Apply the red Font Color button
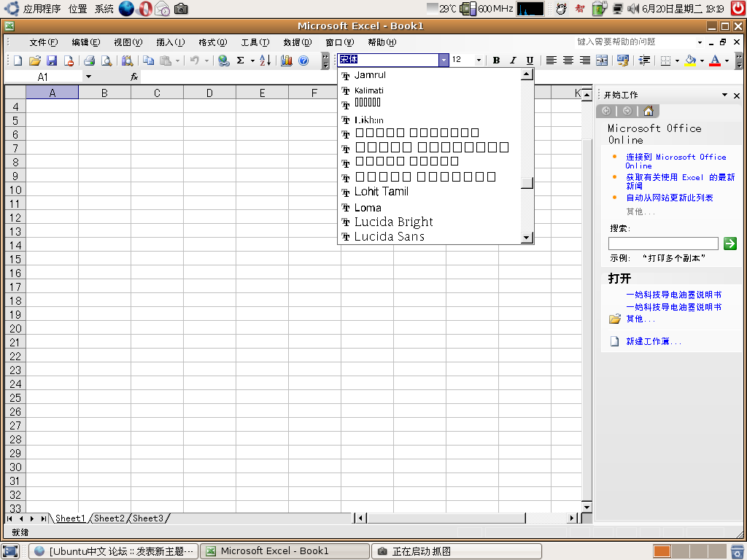 click(715, 61)
